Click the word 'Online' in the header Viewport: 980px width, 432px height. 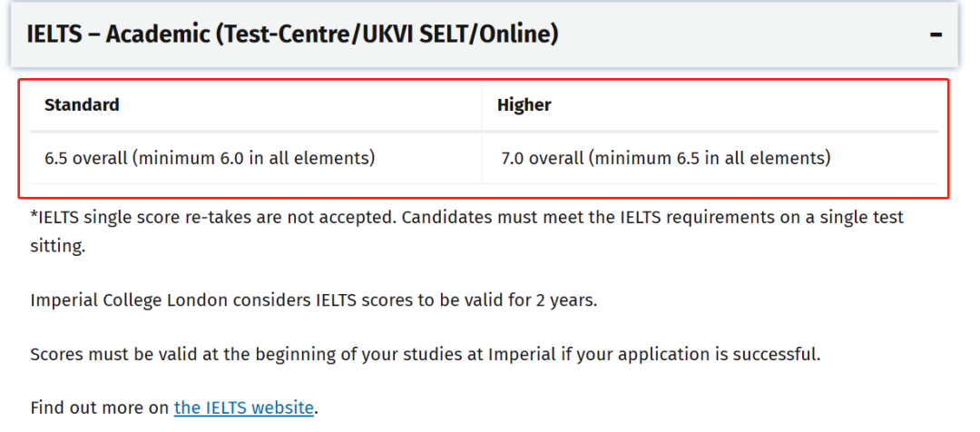pyautogui.click(x=514, y=34)
